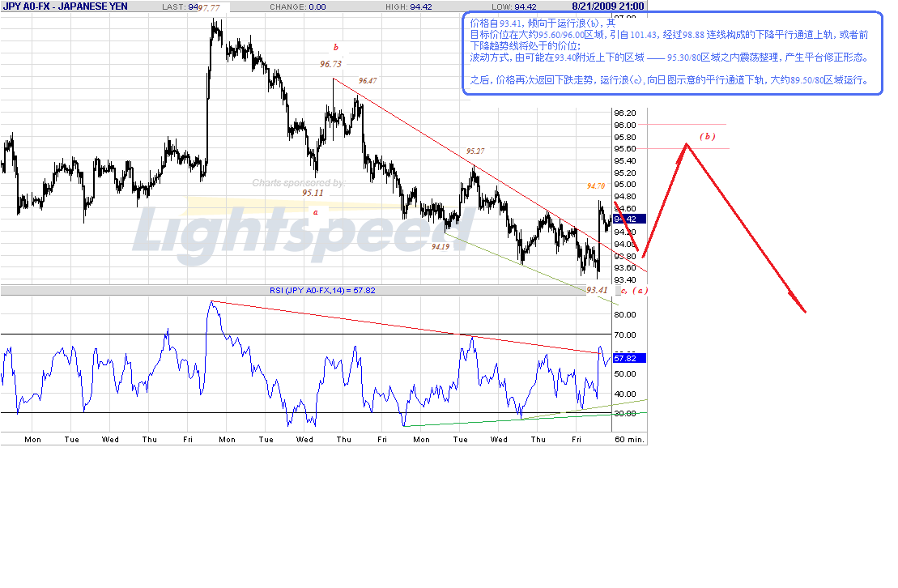Click the 60 min. interval label
This screenshot has height=588, width=898.
(x=629, y=440)
